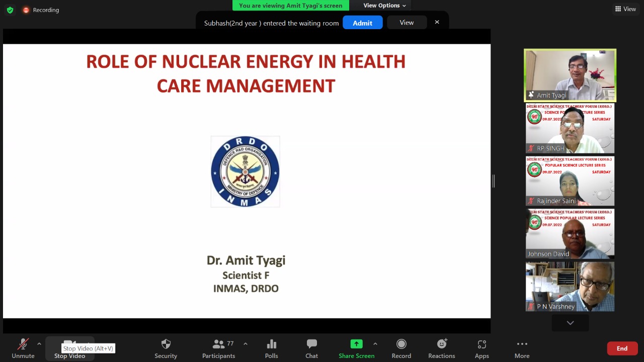Select Rajinder Saini's video thumbnail
644x362 pixels.
[570, 181]
